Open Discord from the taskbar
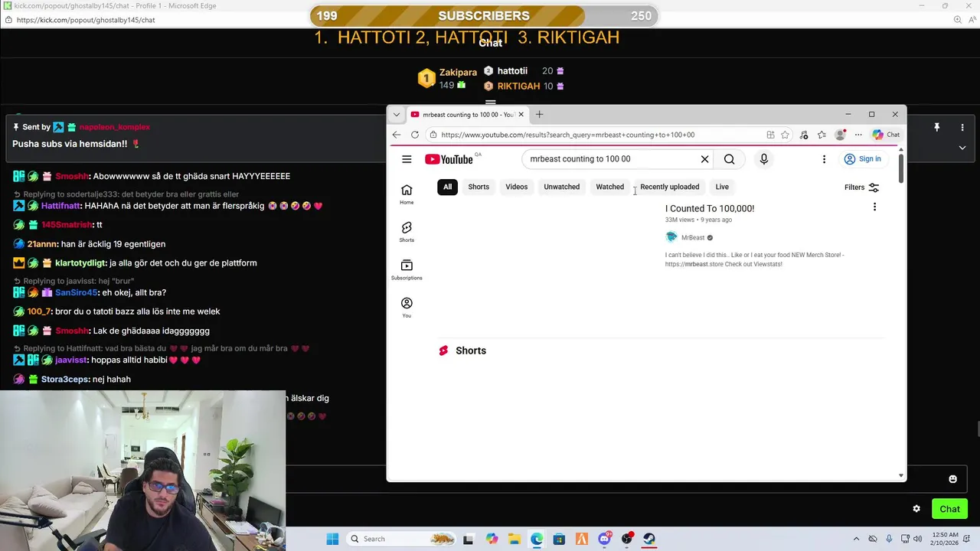 pyautogui.click(x=604, y=539)
